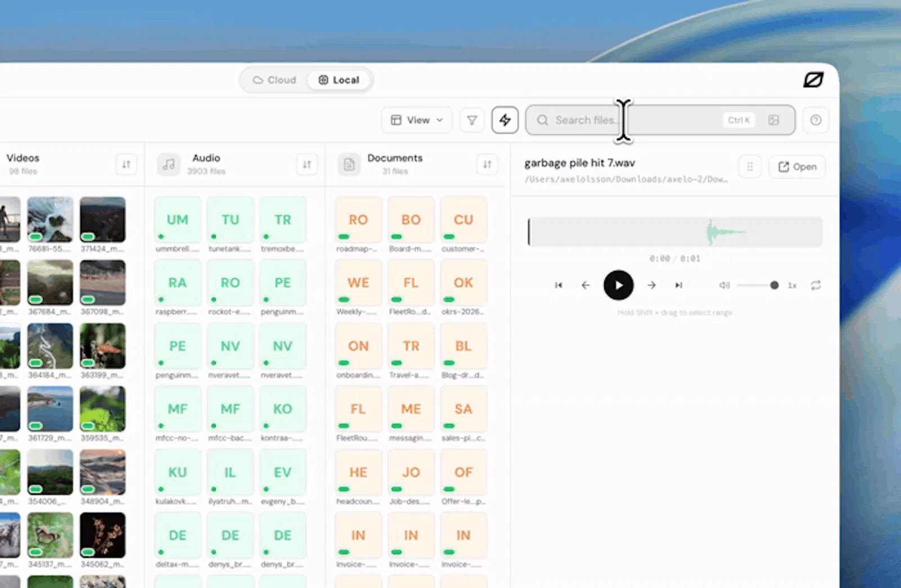
Task: Select video thumbnail 363199_m
Action: pos(102,345)
